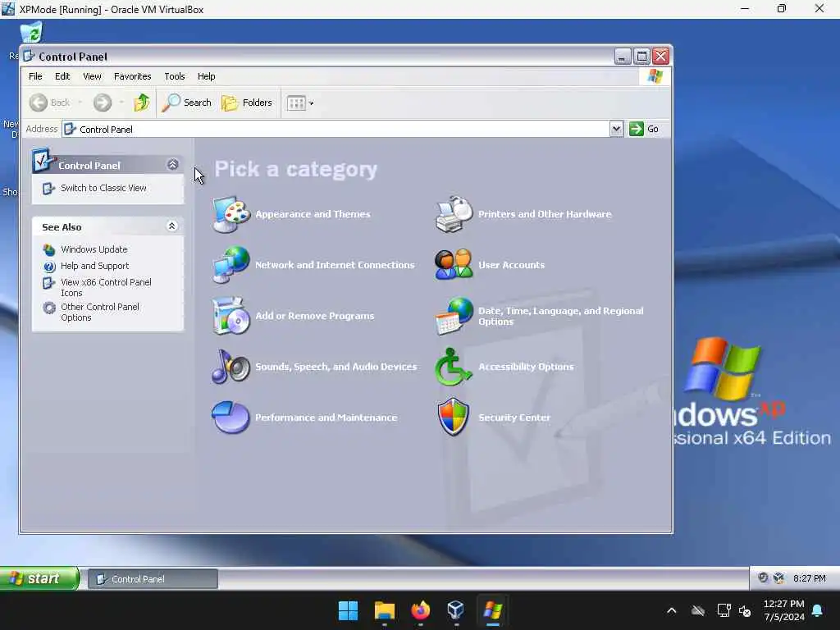
Task: Click the Network and Internet Connections globe icon
Action: click(x=231, y=265)
